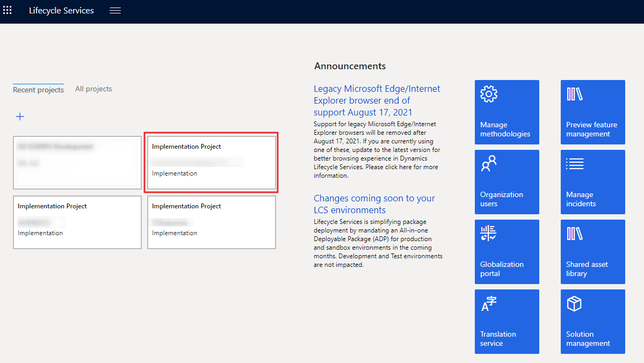Open the blurred top-left project card

coord(77,163)
